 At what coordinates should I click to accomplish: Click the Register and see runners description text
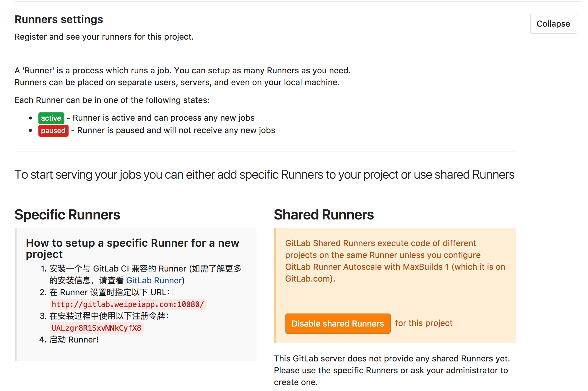coord(104,37)
